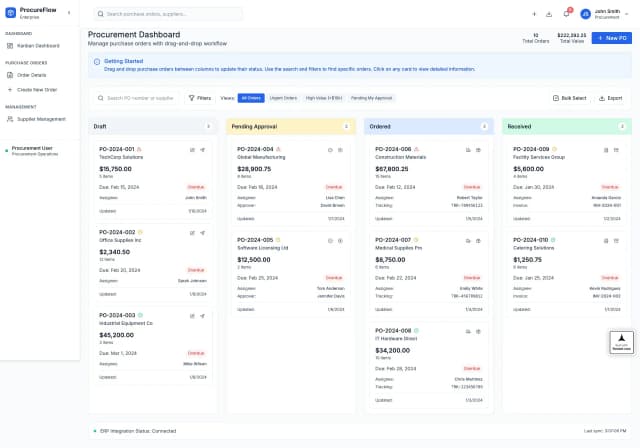Click the send icon on PO-2024-002 card

click(202, 232)
